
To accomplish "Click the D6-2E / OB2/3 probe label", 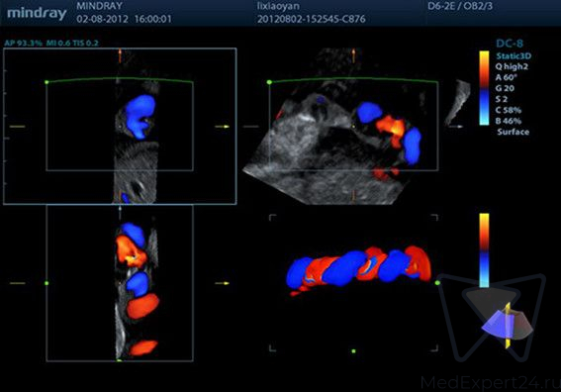I will point(460,6).
